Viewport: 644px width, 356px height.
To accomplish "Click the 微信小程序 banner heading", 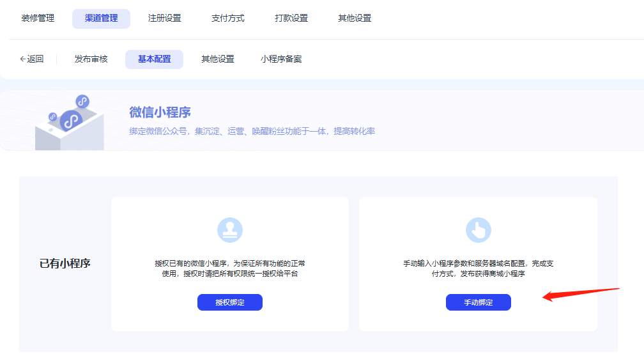I will pyautogui.click(x=160, y=112).
